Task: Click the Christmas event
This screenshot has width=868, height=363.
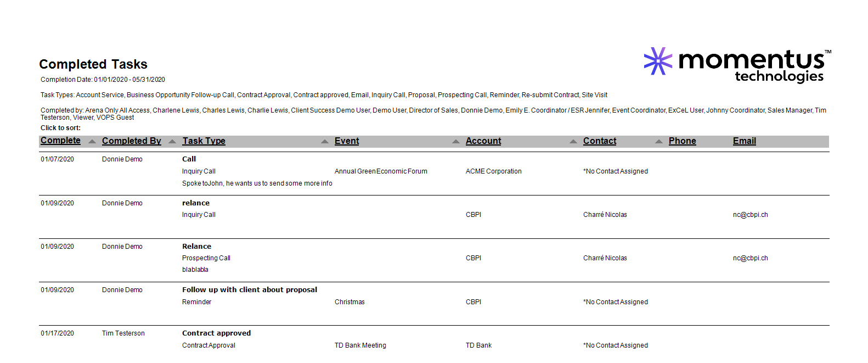Action: 350,302
